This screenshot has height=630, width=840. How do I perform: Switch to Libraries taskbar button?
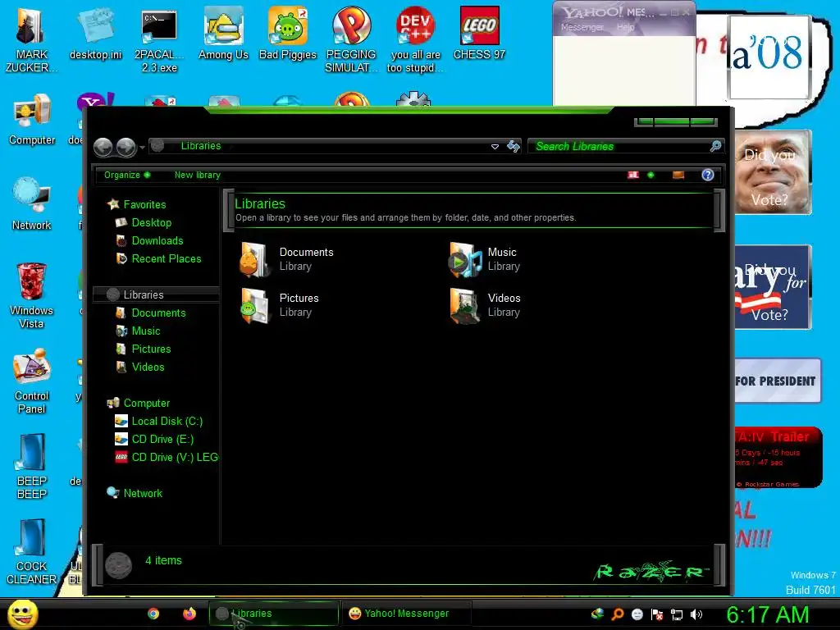pyautogui.click(x=274, y=614)
